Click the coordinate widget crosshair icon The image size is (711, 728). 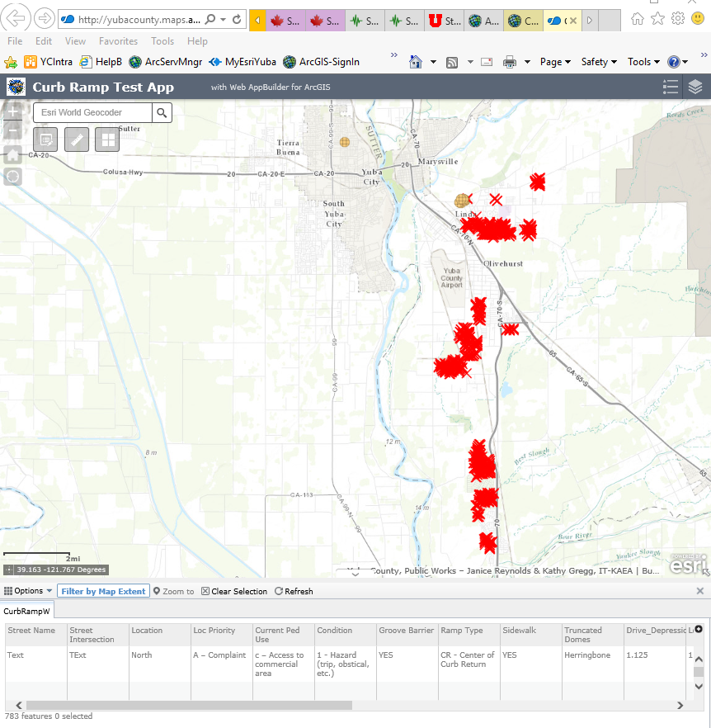[x=9, y=570]
